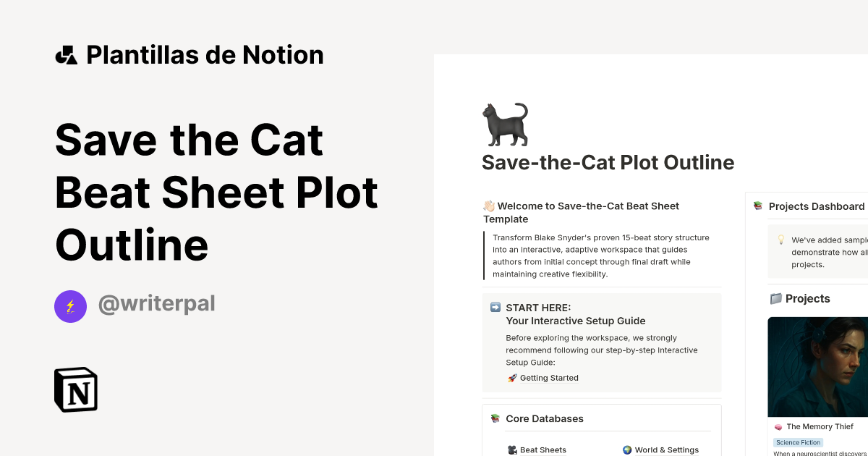Select the Science Fiction tag
Viewport: 868px width, 456px height.
pyautogui.click(x=798, y=442)
